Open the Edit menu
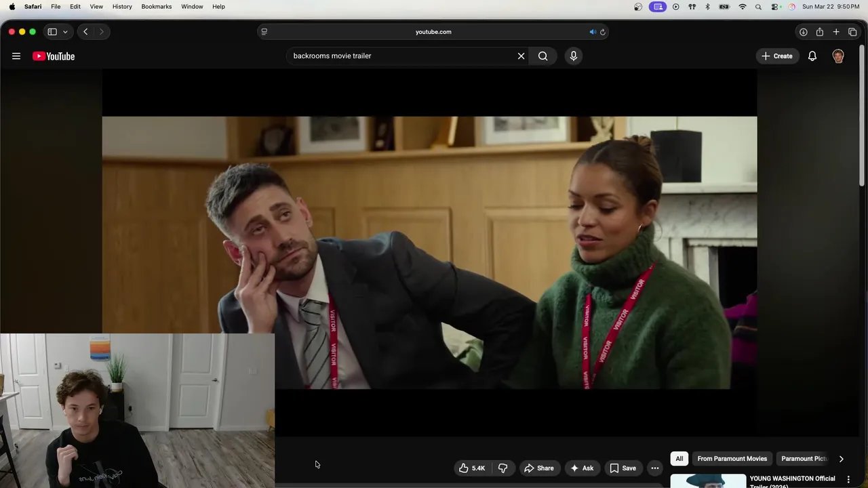Image resolution: width=868 pixels, height=488 pixels. point(75,7)
